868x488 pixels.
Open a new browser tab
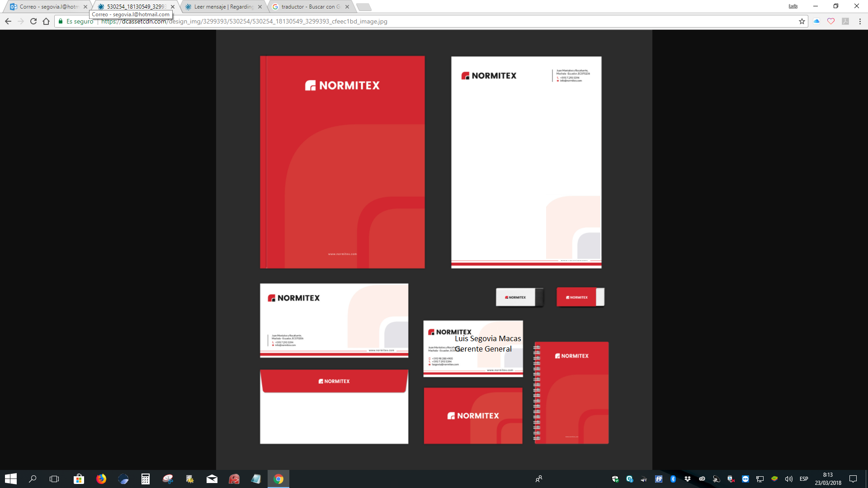click(x=363, y=7)
